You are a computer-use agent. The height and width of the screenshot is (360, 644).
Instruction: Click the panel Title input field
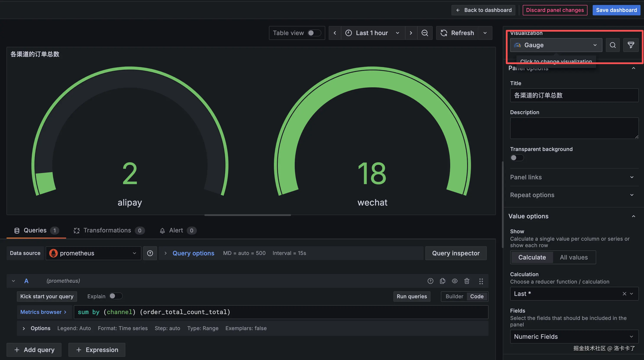(x=574, y=95)
